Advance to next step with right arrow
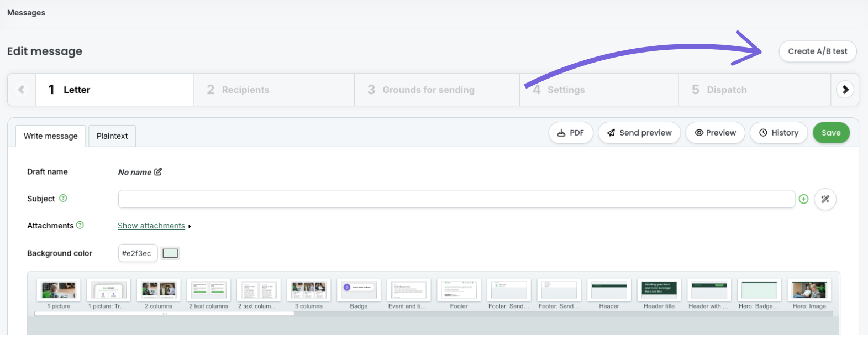The height and width of the screenshot is (338, 868). [x=845, y=90]
